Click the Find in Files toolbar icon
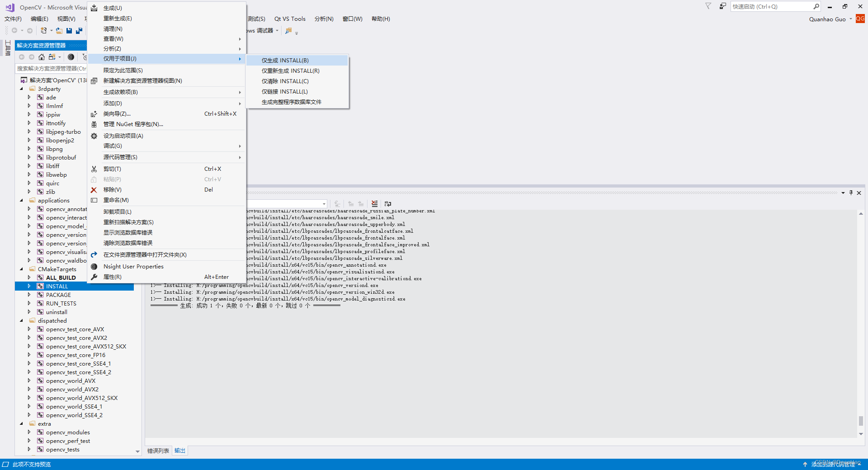The width and height of the screenshot is (868, 470). click(288, 31)
